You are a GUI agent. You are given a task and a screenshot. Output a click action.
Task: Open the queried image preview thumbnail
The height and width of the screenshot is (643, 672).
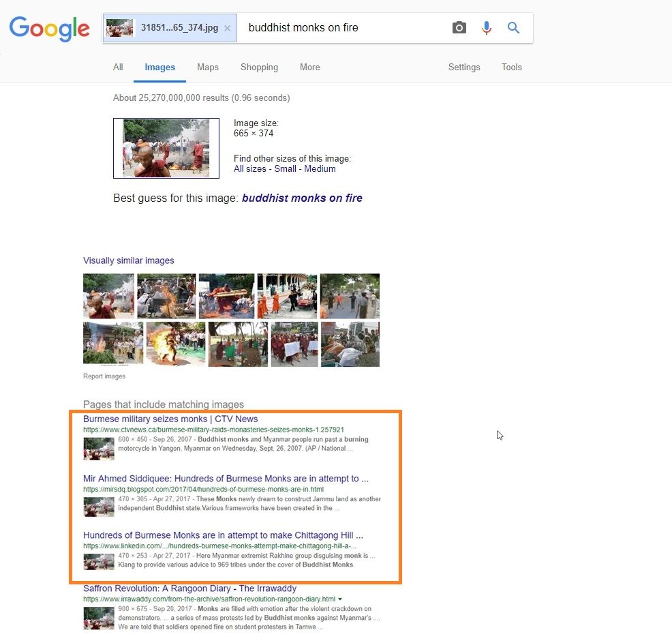point(166,149)
